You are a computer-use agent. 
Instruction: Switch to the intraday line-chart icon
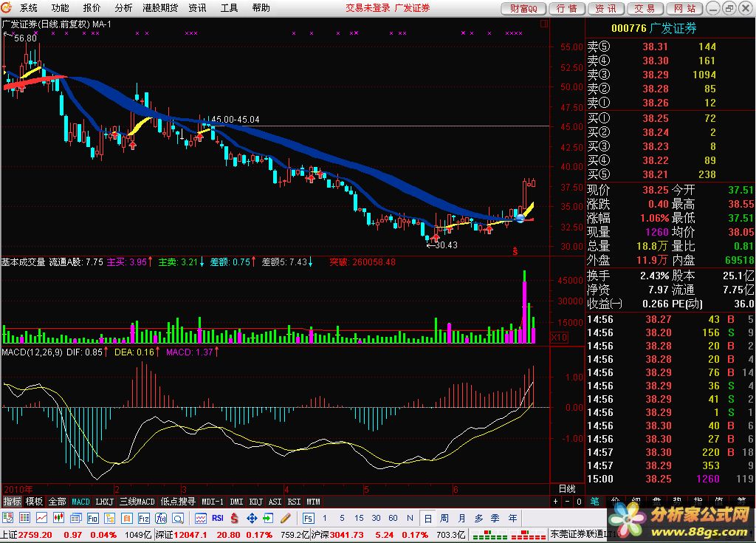click(x=42, y=519)
